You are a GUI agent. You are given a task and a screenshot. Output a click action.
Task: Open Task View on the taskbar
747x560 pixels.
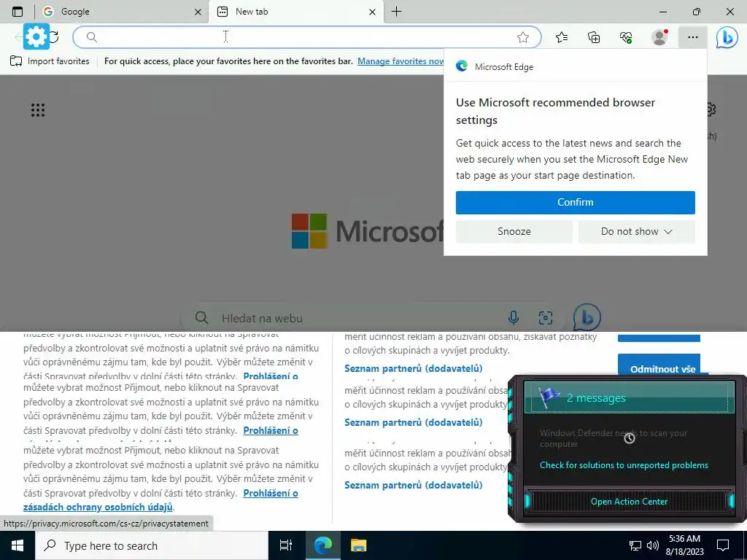pos(286,545)
